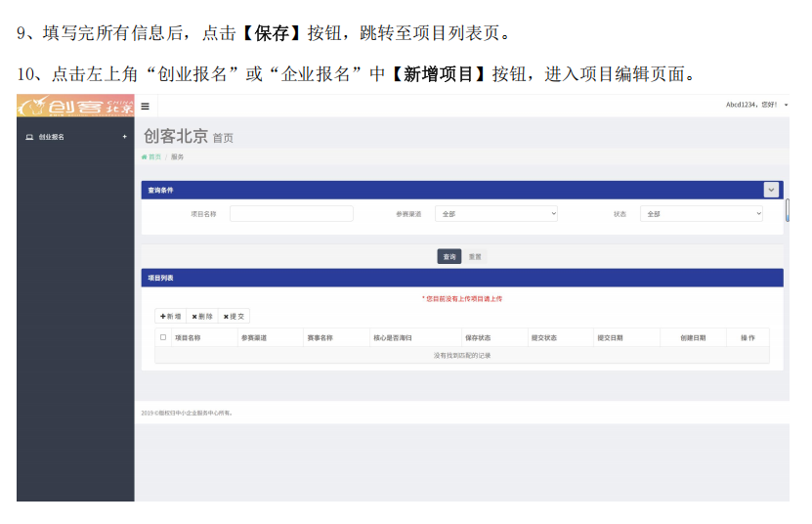Click the 项目名称 column header

[188, 337]
